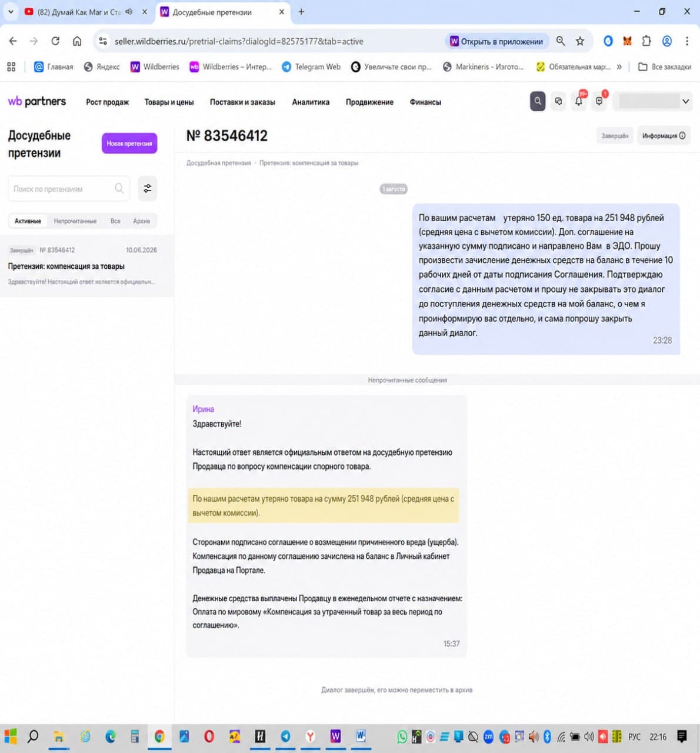Click the wb partners logo
This screenshot has height=753, width=700.
click(x=37, y=101)
